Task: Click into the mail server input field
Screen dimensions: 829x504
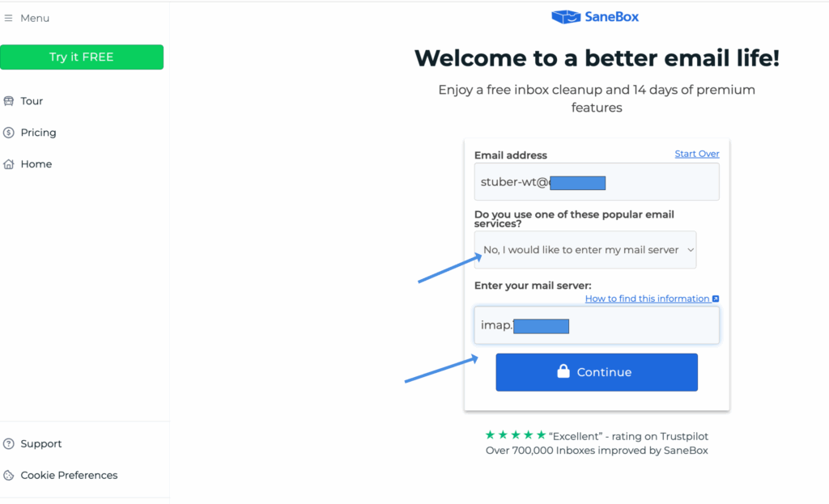Action: [597, 325]
